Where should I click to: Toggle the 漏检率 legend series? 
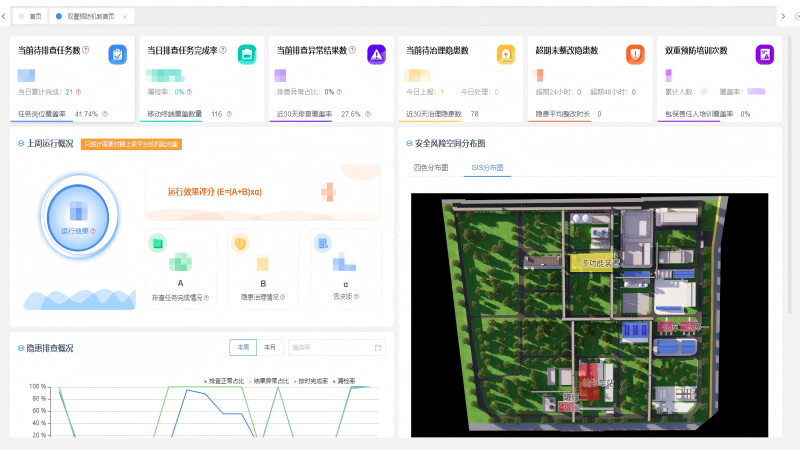(x=344, y=381)
